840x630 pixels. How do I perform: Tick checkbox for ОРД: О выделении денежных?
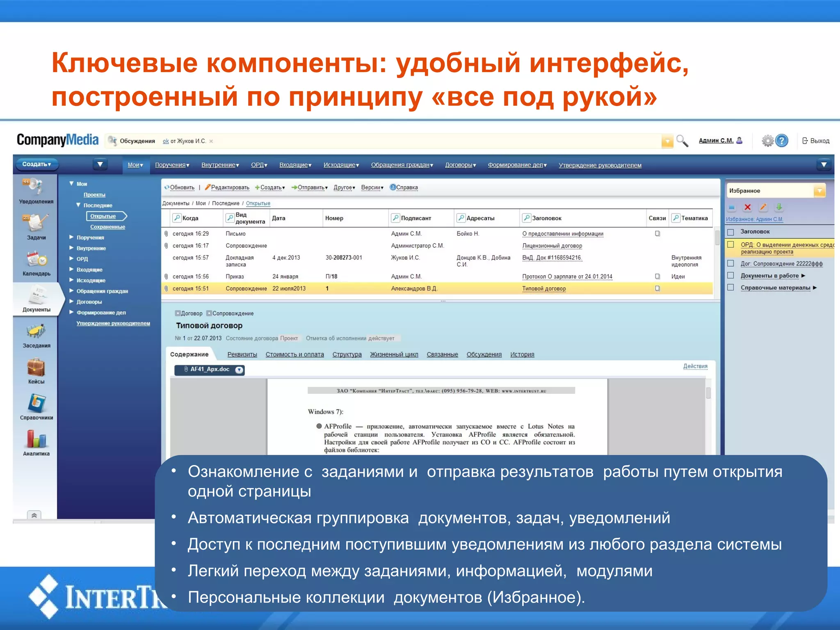pos(730,244)
